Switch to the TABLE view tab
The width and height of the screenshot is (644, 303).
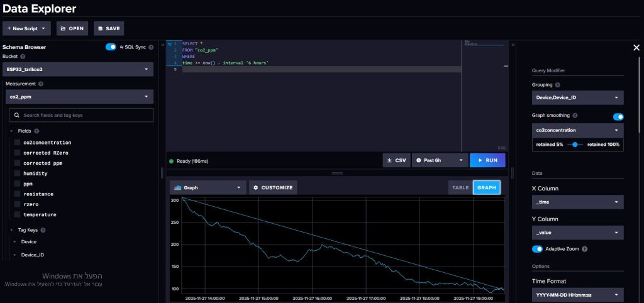460,187
